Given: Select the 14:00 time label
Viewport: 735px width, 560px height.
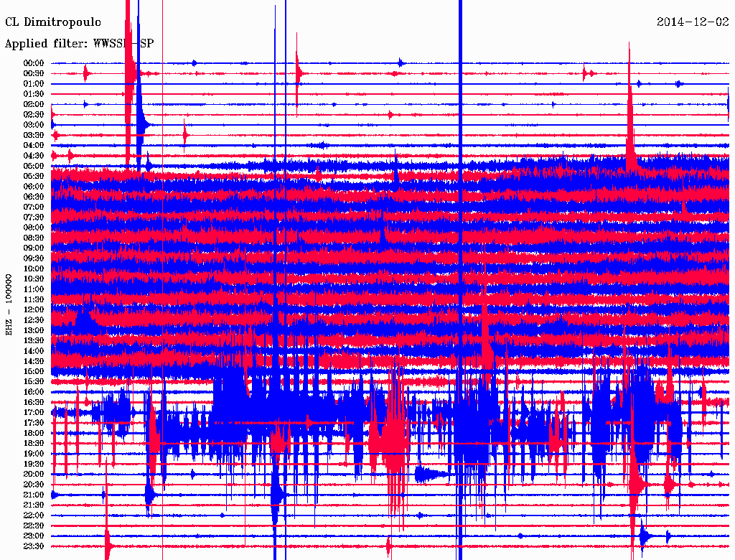Looking at the screenshot, I should tap(34, 351).
